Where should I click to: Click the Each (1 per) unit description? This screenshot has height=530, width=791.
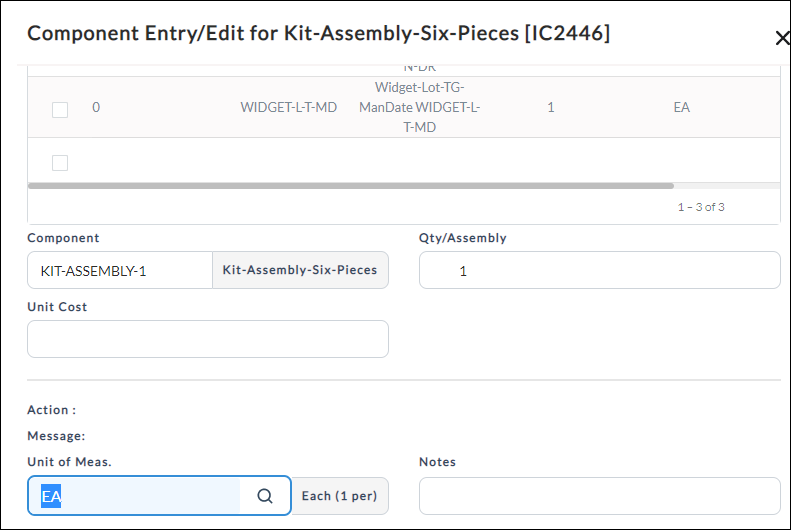(x=340, y=496)
